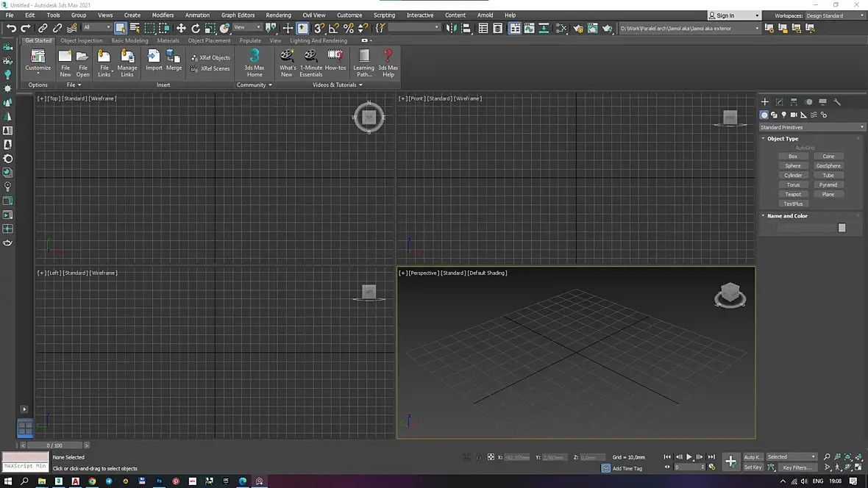Click the Select and Rotate tool
868x488 pixels.
(196, 28)
